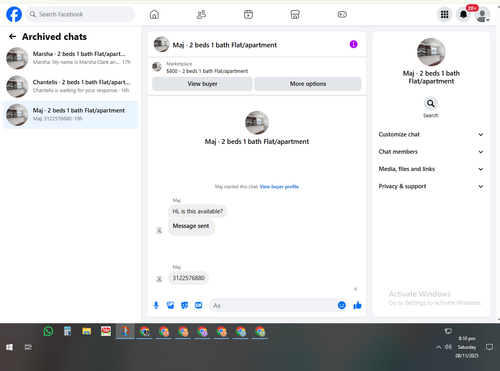Screen dimensions: 500x371
Task: Select the Maj archived chat
Action: [x=71, y=115]
